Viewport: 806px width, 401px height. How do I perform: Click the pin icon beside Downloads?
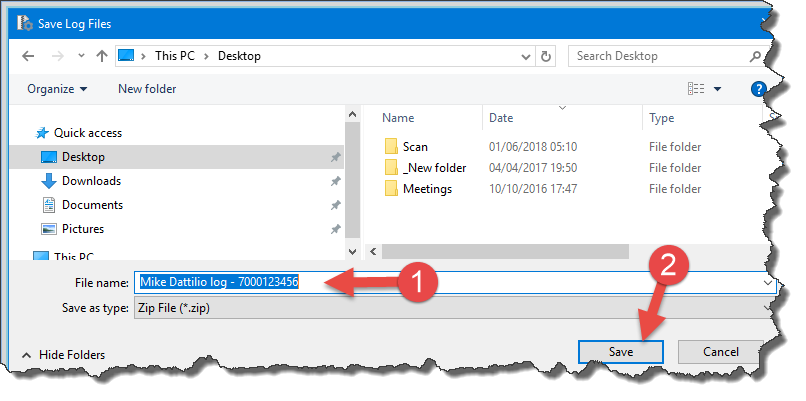pos(335,181)
